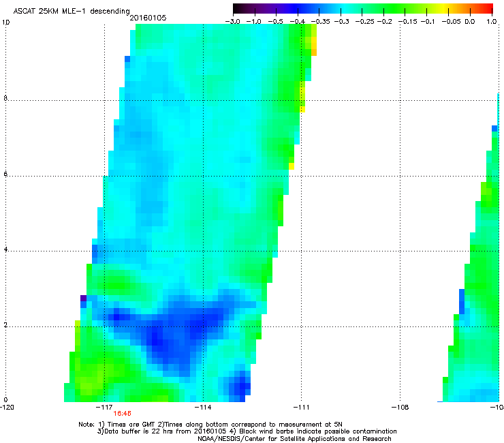
Task: Click the color bar label -0.05
Action: click(x=452, y=22)
